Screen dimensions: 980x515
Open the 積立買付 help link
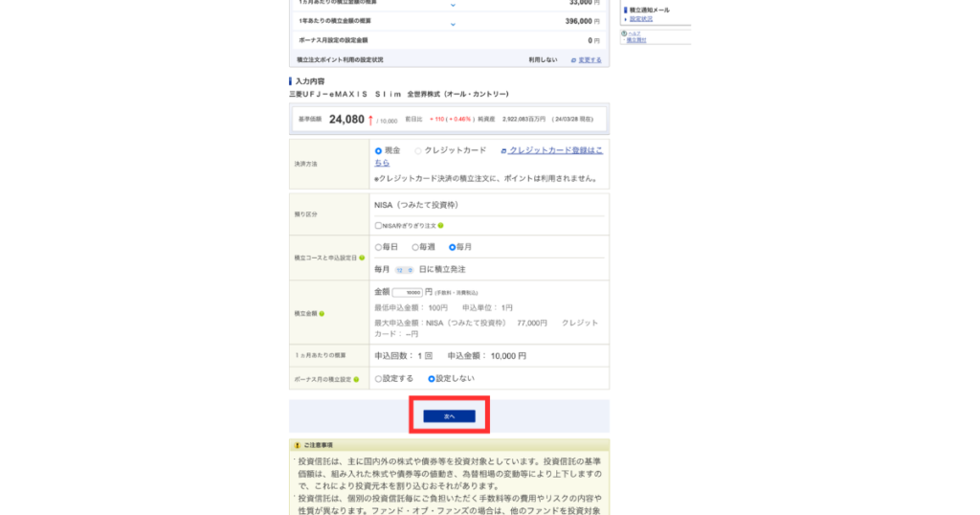636,40
